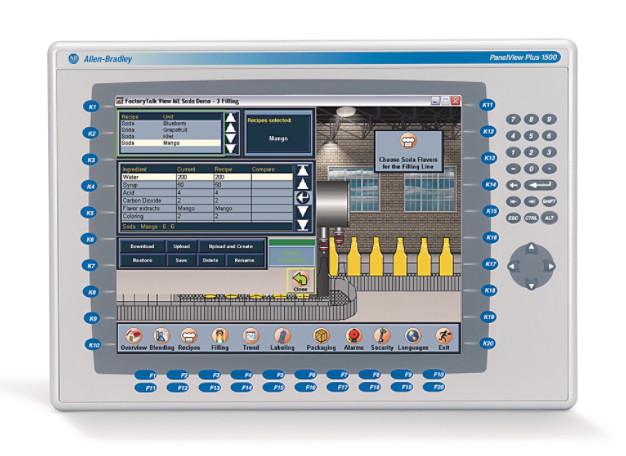
Task: Click the keypad backspace arrow key
Action: [x=513, y=185]
